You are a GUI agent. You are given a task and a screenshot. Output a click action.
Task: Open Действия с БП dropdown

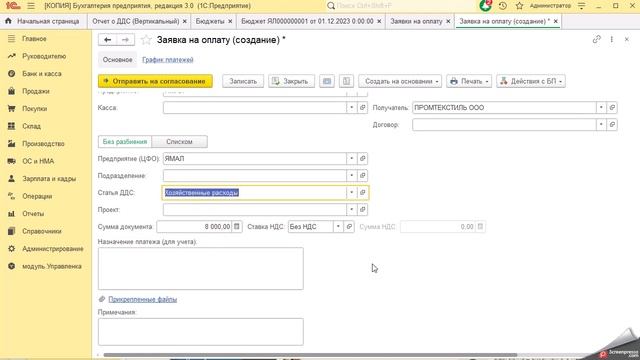coord(531,81)
